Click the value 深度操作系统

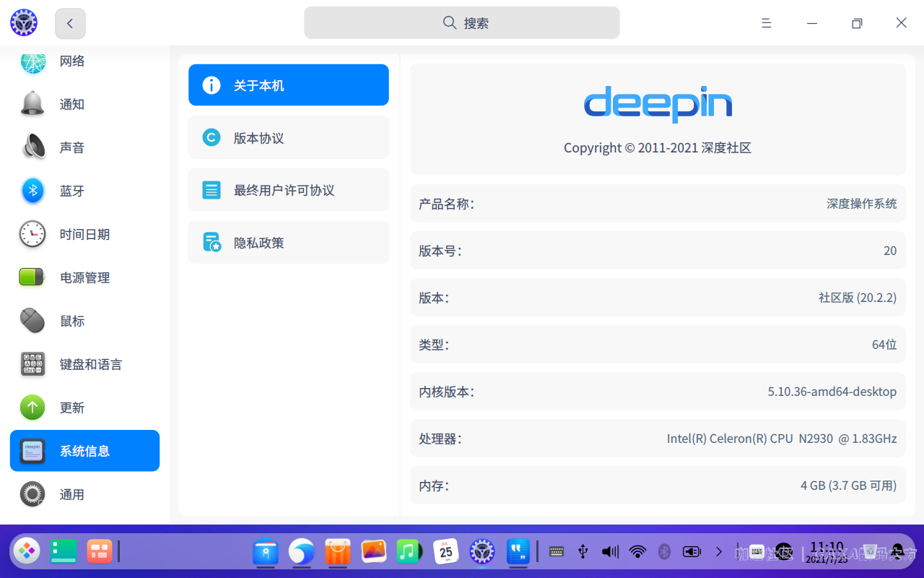862,204
